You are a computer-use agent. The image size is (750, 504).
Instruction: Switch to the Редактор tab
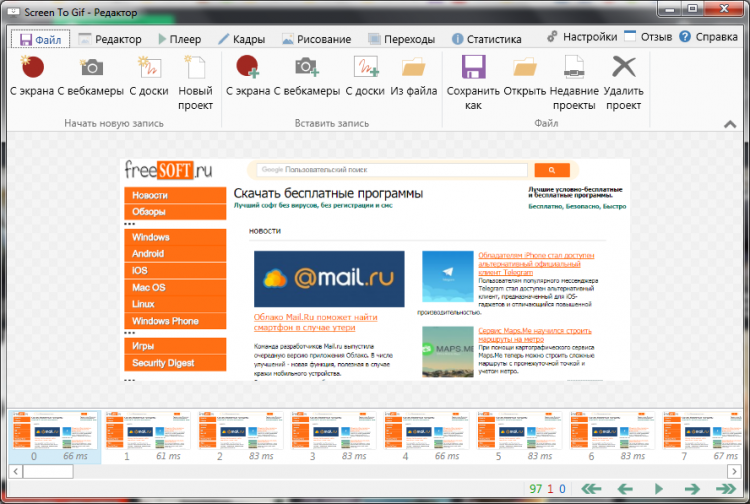110,39
